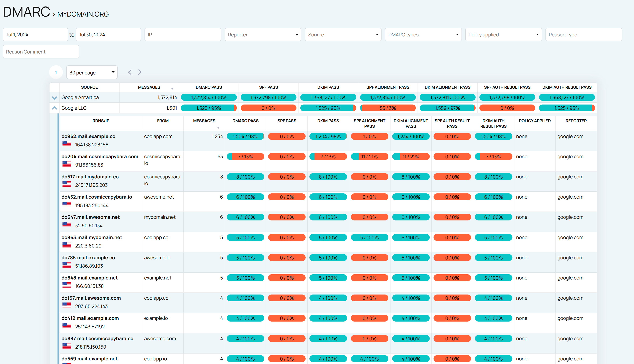Click the 1,234 / 100% DKIM alignment bar
Screen dimensions: 634x364
(x=411, y=136)
